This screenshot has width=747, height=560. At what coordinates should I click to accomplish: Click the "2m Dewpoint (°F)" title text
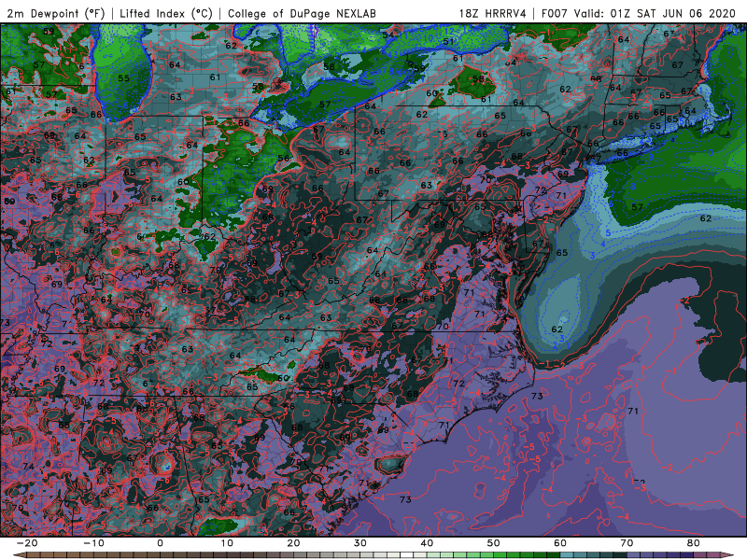click(x=55, y=13)
